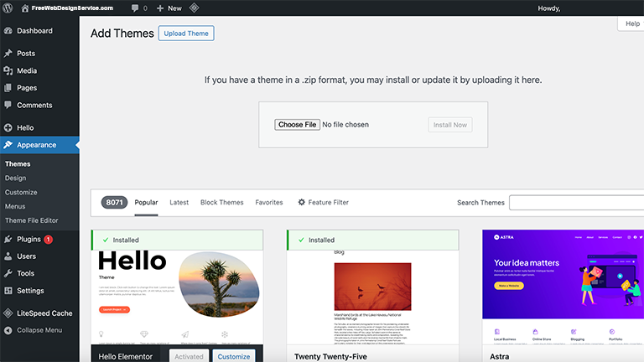
Task: Click the Plugins update badge showing 1
Action: click(x=48, y=240)
